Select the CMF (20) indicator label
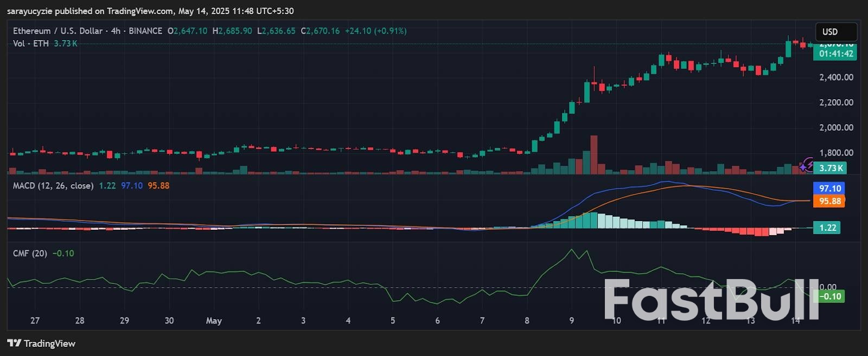The image size is (868, 356). [30, 254]
